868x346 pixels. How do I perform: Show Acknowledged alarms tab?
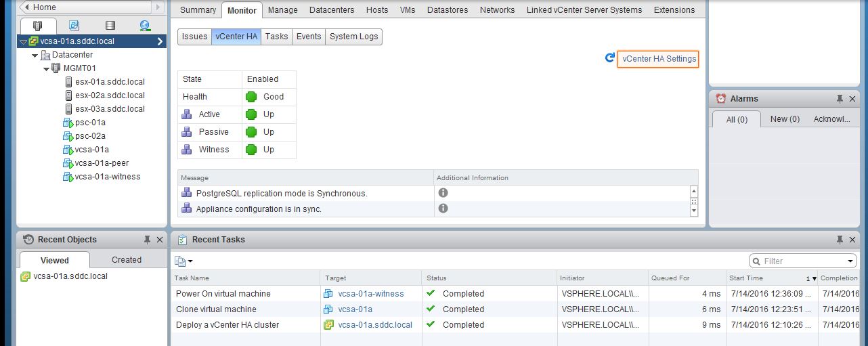[x=831, y=119]
